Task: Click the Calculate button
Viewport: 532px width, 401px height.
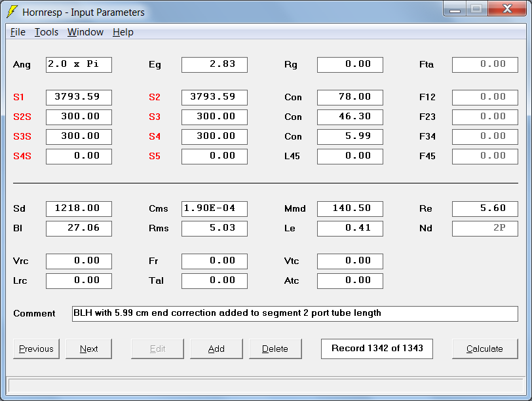Action: 485,349
